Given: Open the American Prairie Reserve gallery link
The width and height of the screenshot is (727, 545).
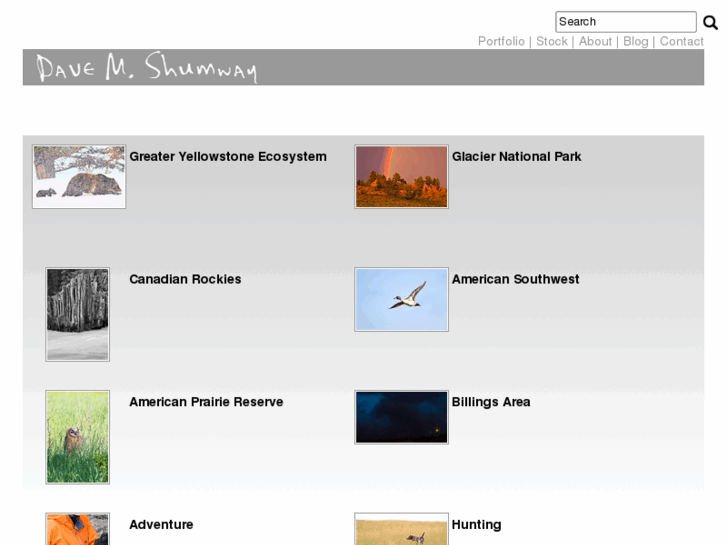Looking at the screenshot, I should 206,402.
